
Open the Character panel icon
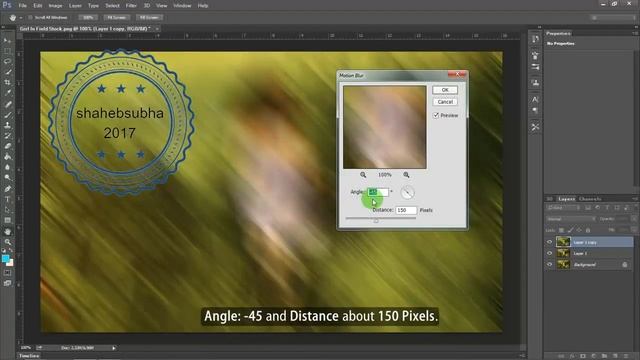[535, 99]
